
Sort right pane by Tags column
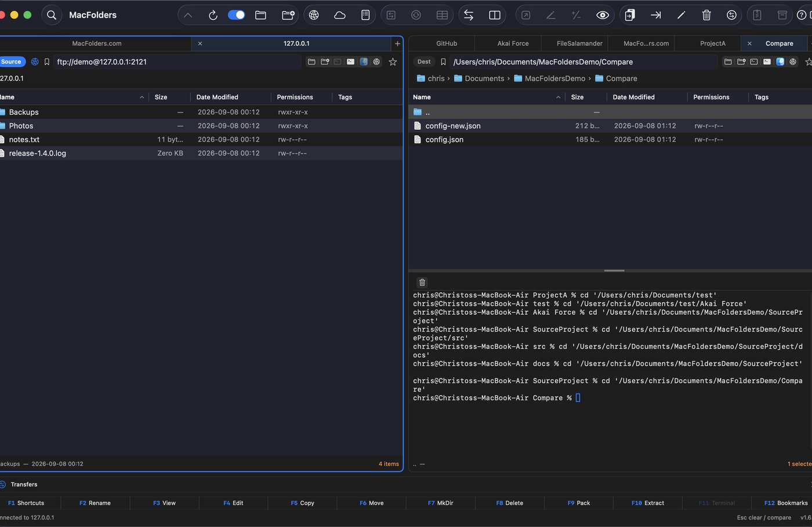(x=780, y=97)
